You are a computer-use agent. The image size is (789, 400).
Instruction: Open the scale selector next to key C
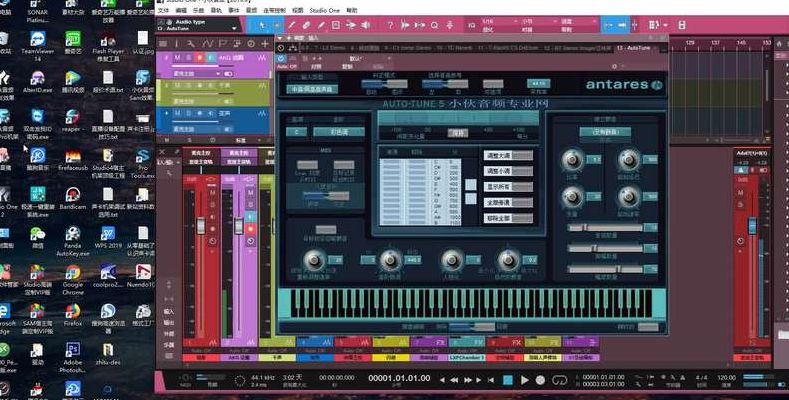coord(339,132)
